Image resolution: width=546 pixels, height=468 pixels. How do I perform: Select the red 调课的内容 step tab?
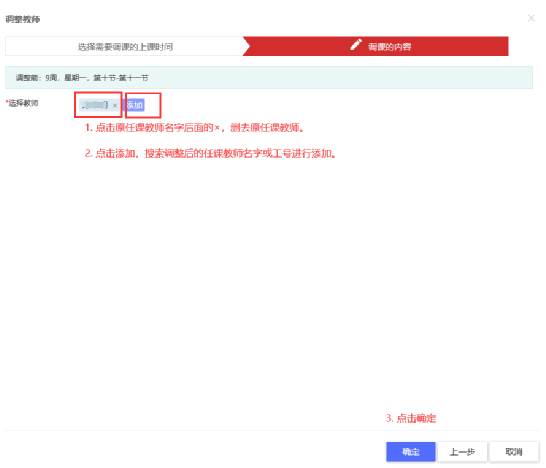(376, 46)
